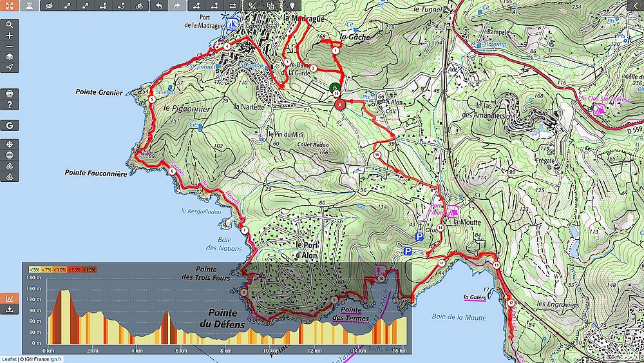
Task: Click the Baie de la Moutte label
Action: (459, 317)
